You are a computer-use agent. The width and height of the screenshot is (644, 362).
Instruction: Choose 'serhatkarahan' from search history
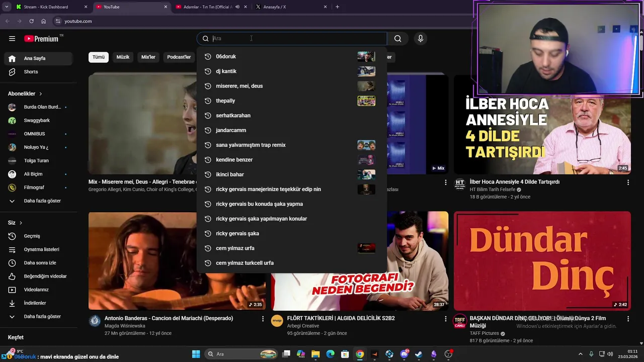[292, 116]
